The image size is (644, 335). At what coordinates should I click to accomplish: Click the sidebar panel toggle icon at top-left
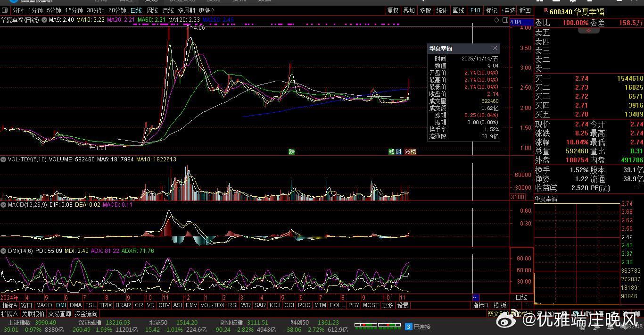tap(5, 10)
